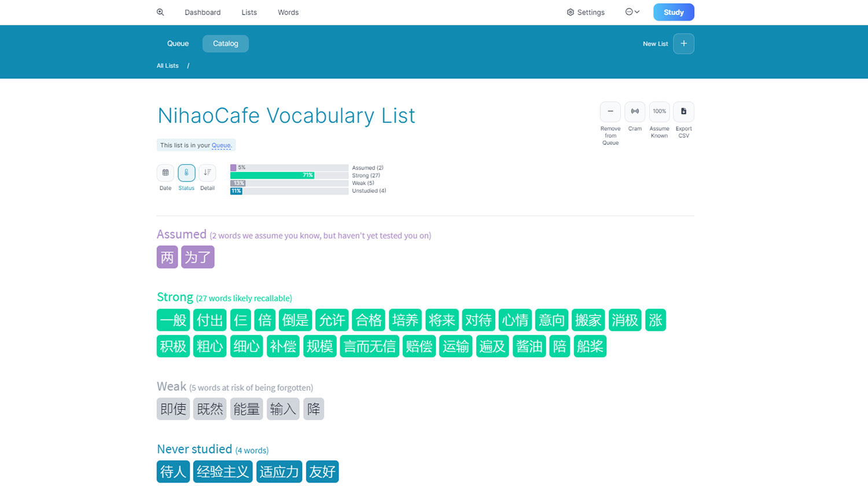This screenshot has height=486, width=868.
Task: Switch to the Queue tab
Action: [178, 43]
